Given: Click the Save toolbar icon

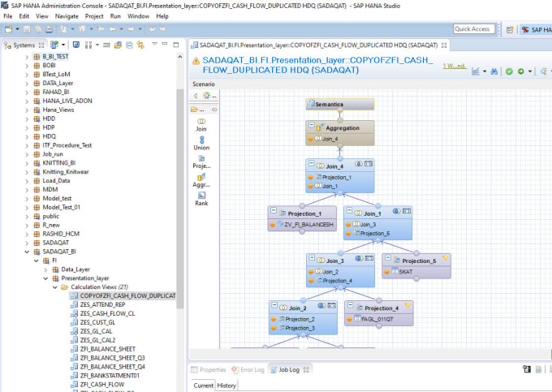Looking at the screenshot, I should point(27,29).
